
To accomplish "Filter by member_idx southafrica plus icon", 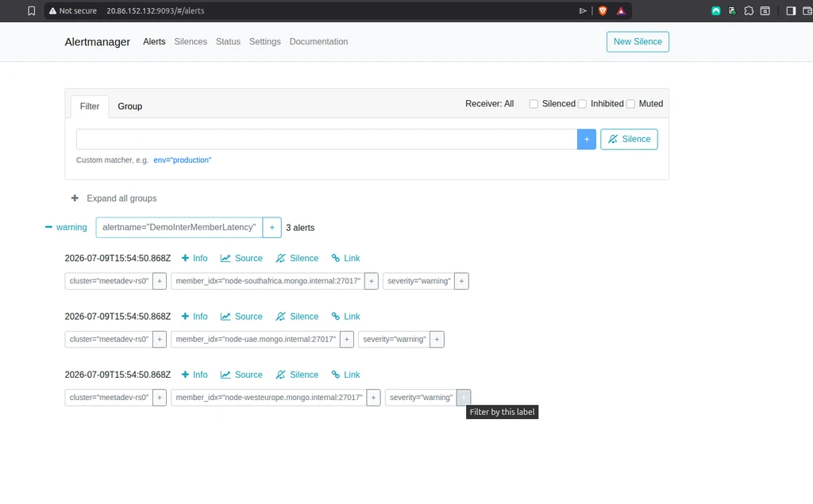I will pos(372,281).
